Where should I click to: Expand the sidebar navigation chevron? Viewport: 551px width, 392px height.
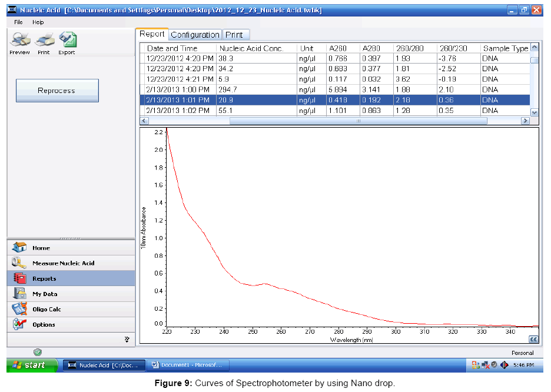coord(127,339)
